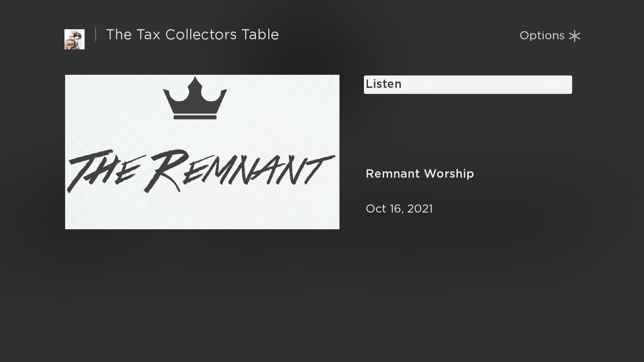
Task: Click the vertical divider beside the avatar
Action: (x=95, y=35)
